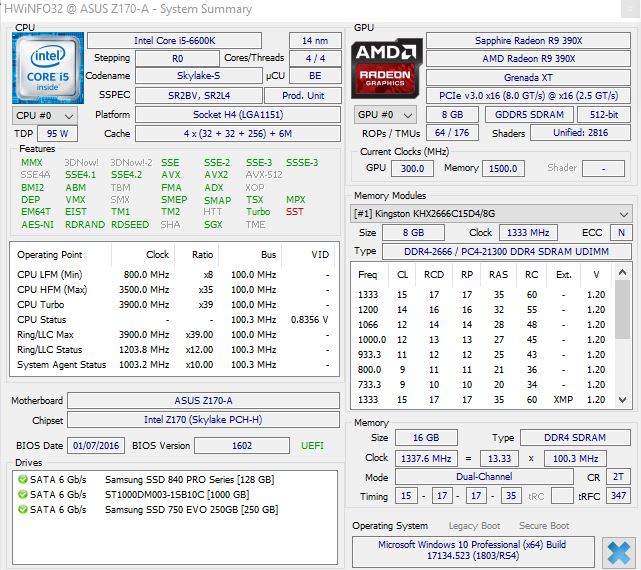Click the DDR4-2666 / PC4-21300 type field

(507, 251)
